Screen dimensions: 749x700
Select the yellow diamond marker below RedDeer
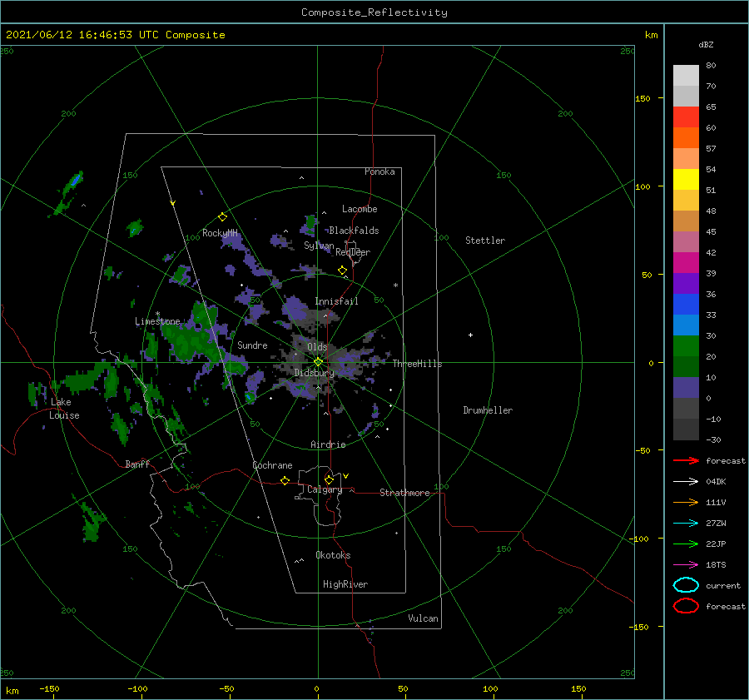(343, 271)
